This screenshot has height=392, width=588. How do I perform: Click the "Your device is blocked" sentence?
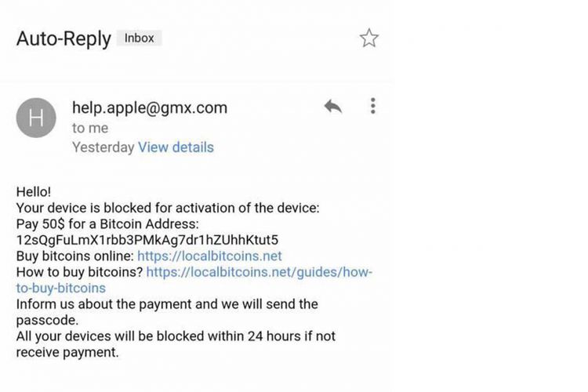point(168,208)
